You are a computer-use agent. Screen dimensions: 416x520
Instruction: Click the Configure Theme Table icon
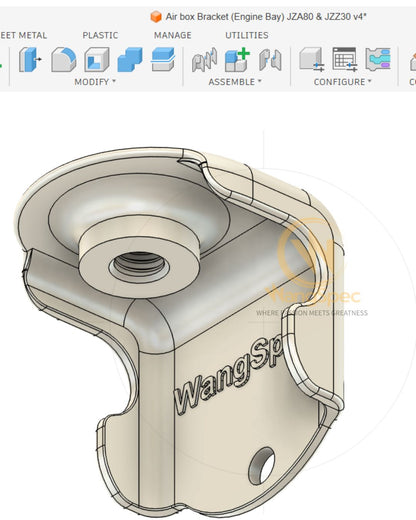pos(378,59)
